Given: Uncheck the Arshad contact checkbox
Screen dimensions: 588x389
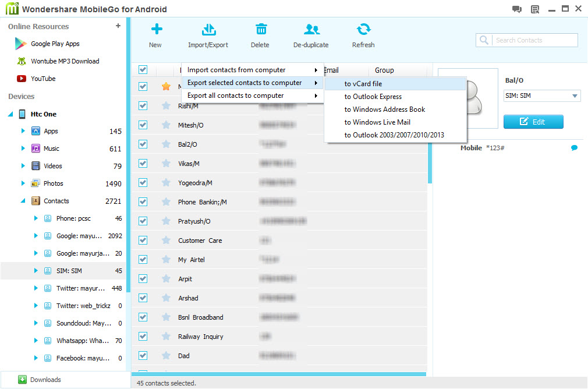Looking at the screenshot, I should [143, 298].
